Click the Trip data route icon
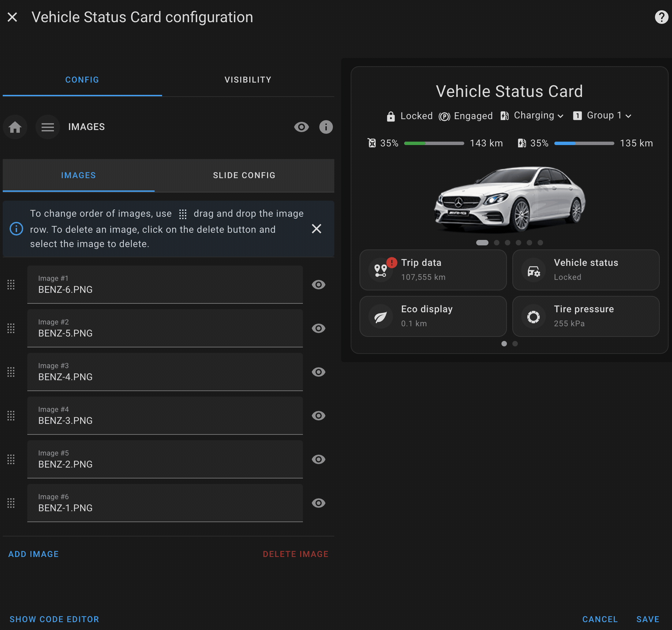 (x=381, y=270)
